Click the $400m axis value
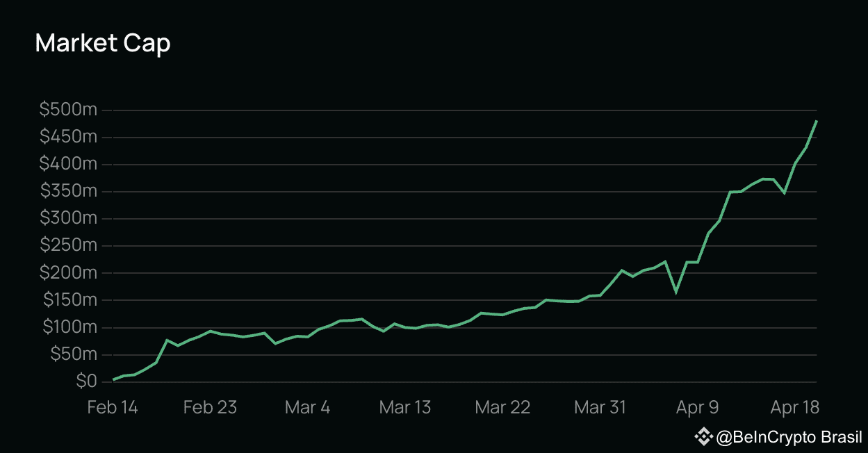This screenshot has width=868, height=453. 68,164
